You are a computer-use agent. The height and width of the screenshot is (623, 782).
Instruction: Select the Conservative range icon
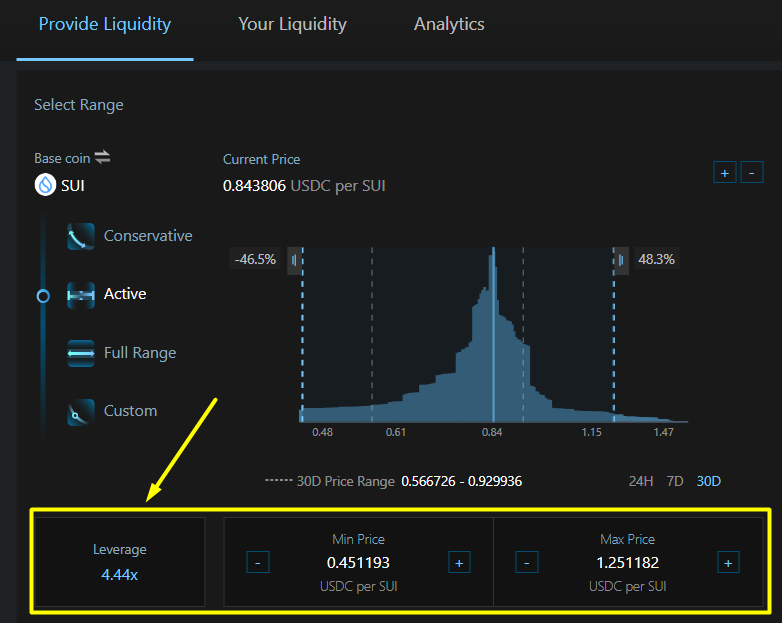[x=81, y=236]
